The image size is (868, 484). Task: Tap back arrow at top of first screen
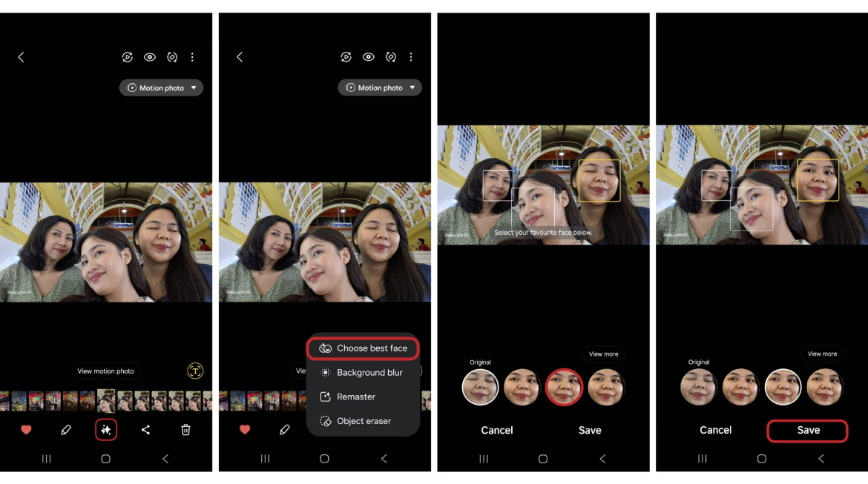click(21, 57)
